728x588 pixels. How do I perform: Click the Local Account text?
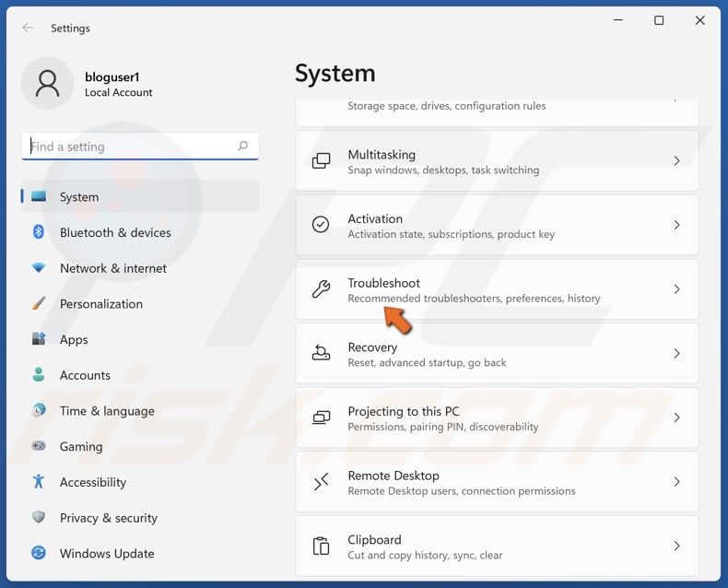(x=118, y=92)
